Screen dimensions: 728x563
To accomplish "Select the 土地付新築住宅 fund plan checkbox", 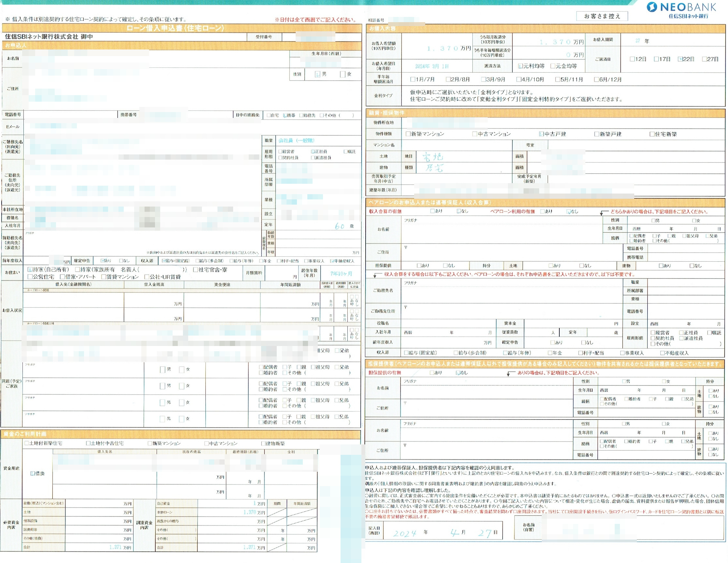I will (x=27, y=443).
